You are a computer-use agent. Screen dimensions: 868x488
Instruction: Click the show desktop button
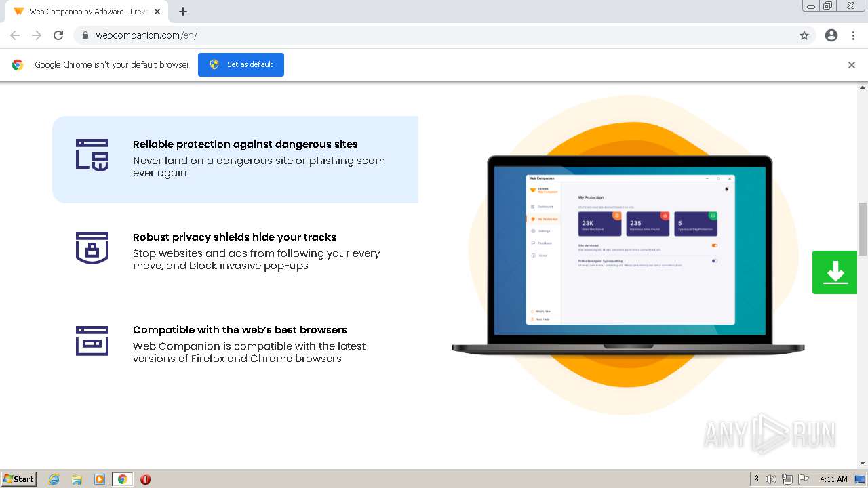pos(861,479)
